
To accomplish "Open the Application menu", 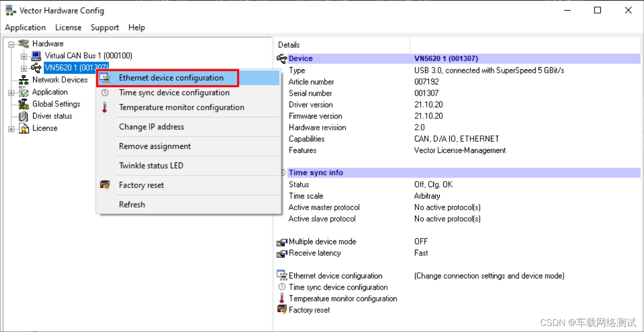I will (25, 28).
